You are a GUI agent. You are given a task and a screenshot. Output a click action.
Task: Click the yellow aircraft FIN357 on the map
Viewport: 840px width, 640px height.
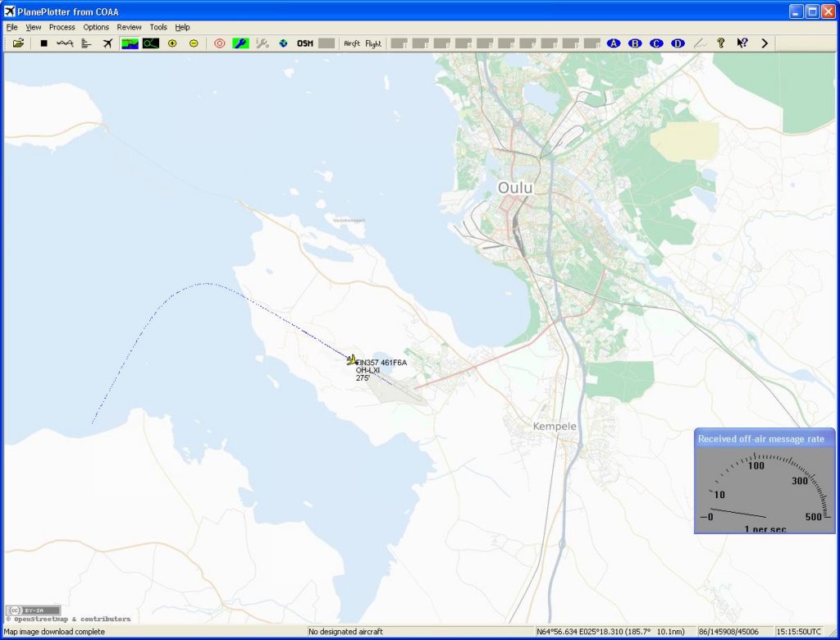[x=352, y=359]
